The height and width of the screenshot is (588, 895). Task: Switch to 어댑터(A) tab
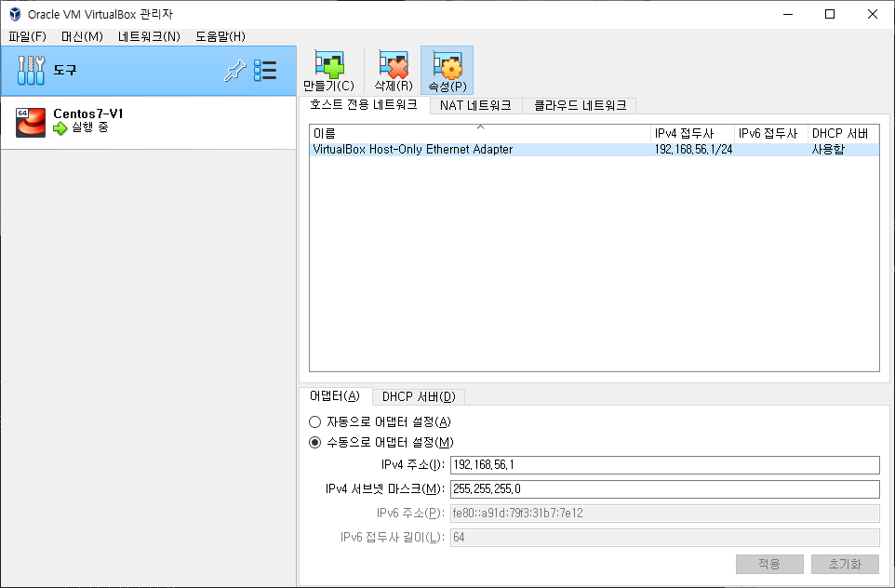point(335,395)
